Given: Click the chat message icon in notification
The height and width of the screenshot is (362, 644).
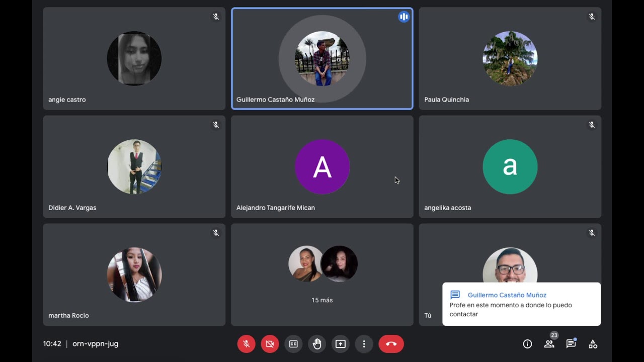Looking at the screenshot, I should coord(455,295).
